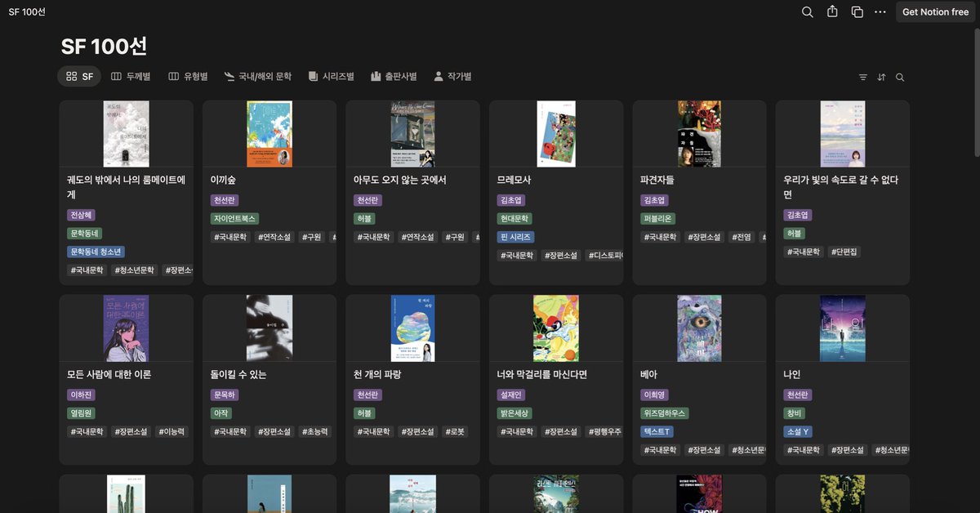The height and width of the screenshot is (513, 980).
Task: Click the 자이언트북스 publisher tag
Action: point(235,218)
